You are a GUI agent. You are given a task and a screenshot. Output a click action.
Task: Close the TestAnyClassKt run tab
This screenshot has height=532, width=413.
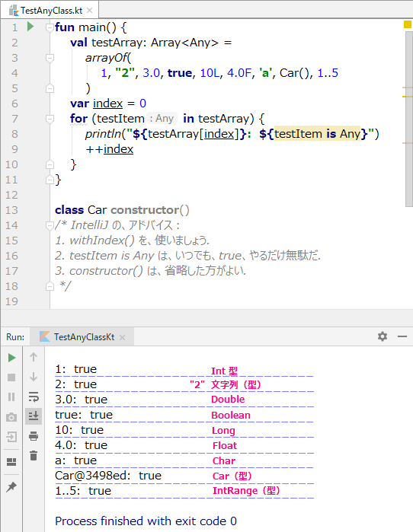point(122,338)
